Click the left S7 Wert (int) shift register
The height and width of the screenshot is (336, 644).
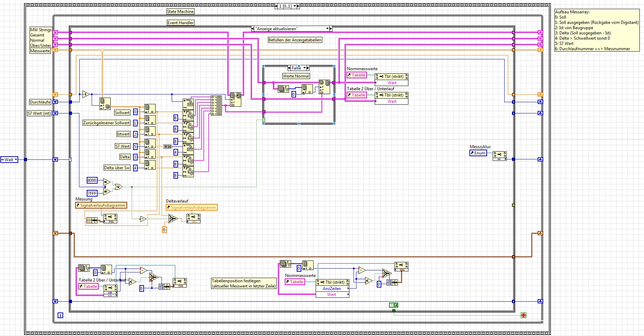pyautogui.click(x=55, y=113)
